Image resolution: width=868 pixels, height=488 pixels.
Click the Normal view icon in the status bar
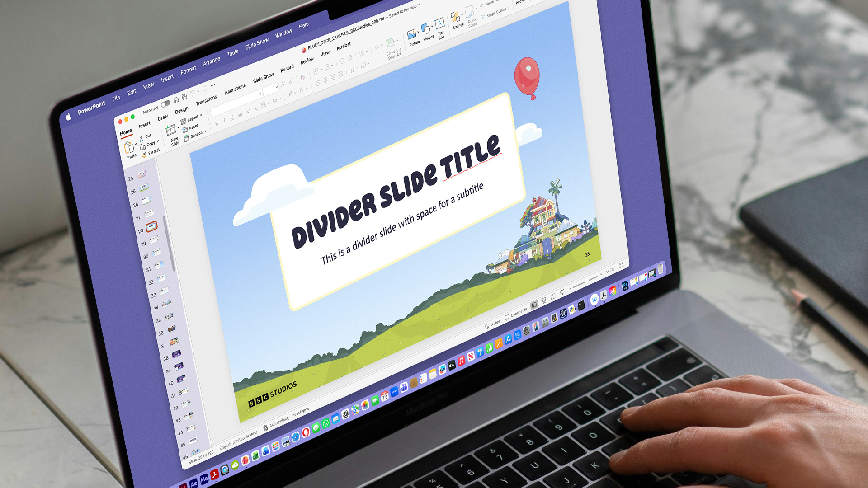click(x=534, y=305)
